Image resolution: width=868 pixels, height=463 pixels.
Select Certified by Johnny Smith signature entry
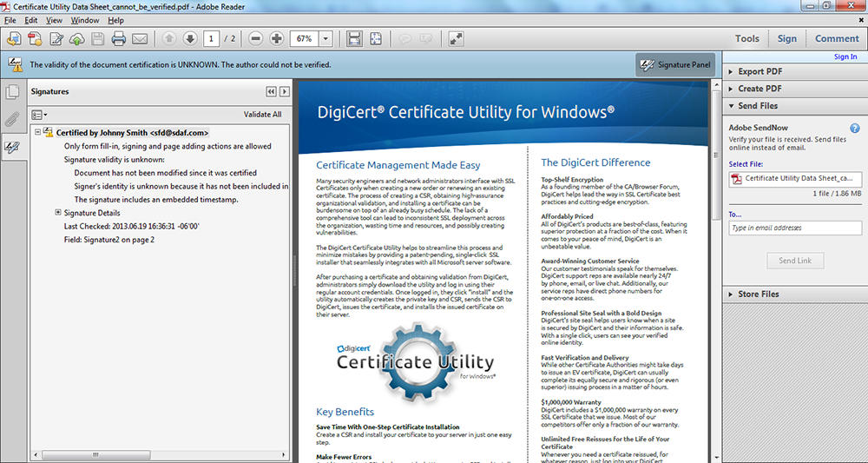click(x=132, y=133)
